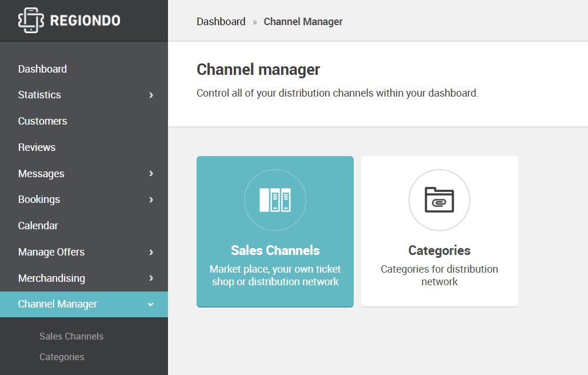Expand the Bookings submenu chevron
This screenshot has width=588, height=375.
click(151, 200)
